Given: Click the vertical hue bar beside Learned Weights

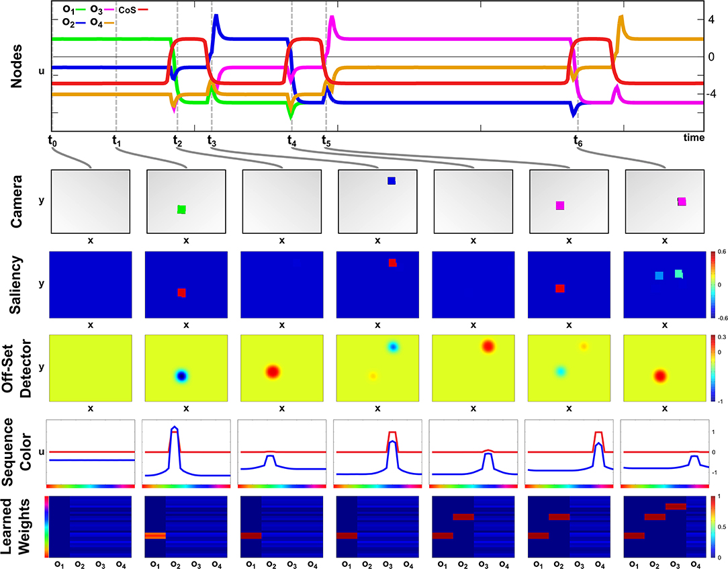Looking at the screenshot, I should coord(46,527).
